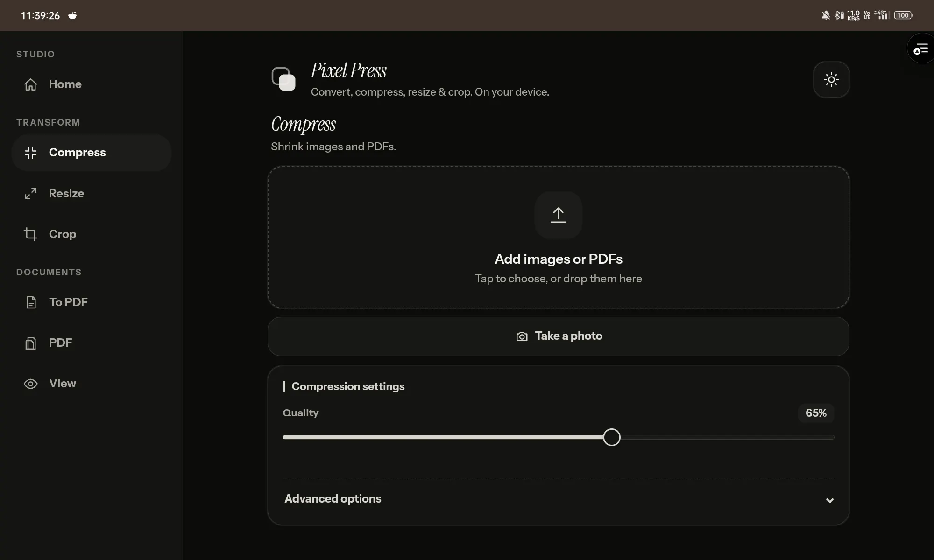Click the Resize diagonal arrows icon
Image resolution: width=934 pixels, height=560 pixels.
(31, 193)
